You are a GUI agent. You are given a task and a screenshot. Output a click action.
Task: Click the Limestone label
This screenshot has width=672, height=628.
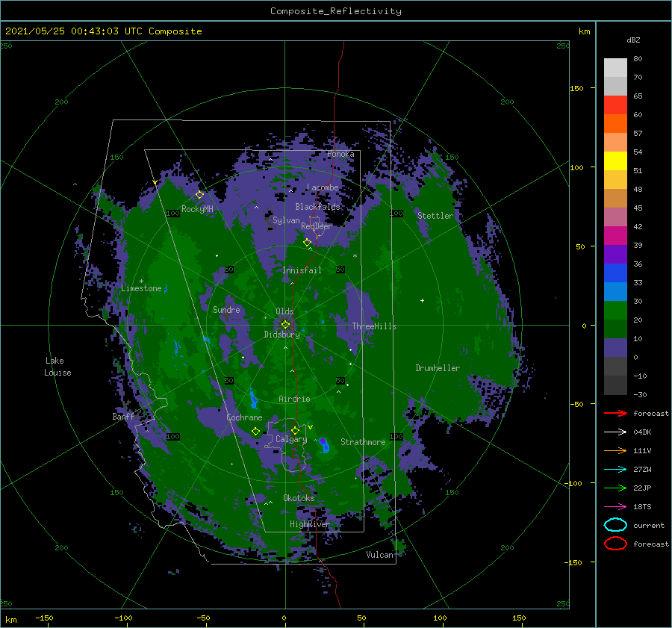click(x=141, y=288)
